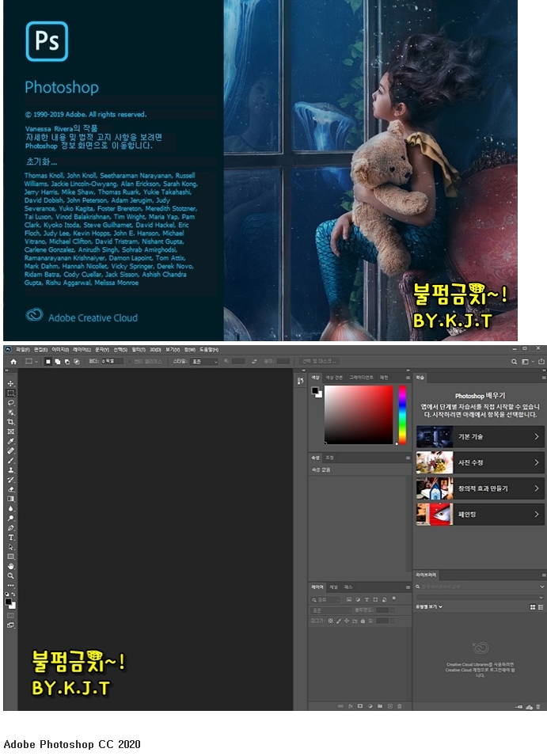Select the History Brush tool
This screenshot has width=547, height=756.
10,480
